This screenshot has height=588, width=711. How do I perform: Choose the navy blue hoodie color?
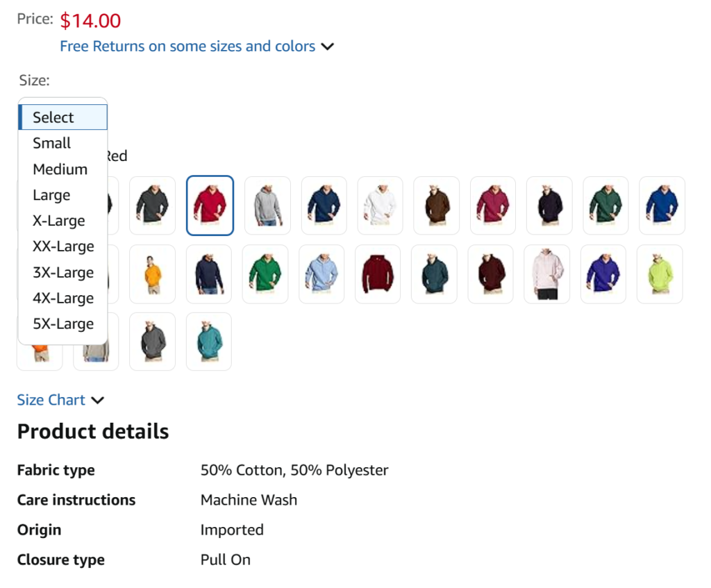pos(324,205)
